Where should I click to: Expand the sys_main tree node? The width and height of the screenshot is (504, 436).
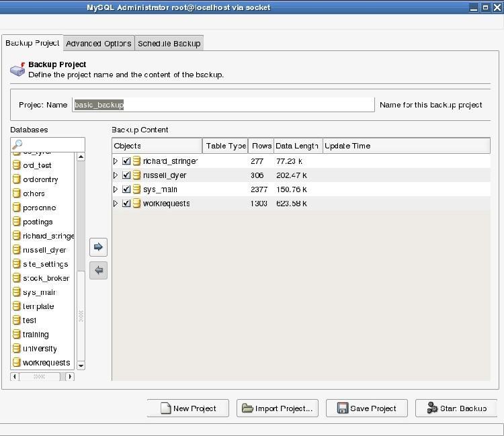coord(116,189)
